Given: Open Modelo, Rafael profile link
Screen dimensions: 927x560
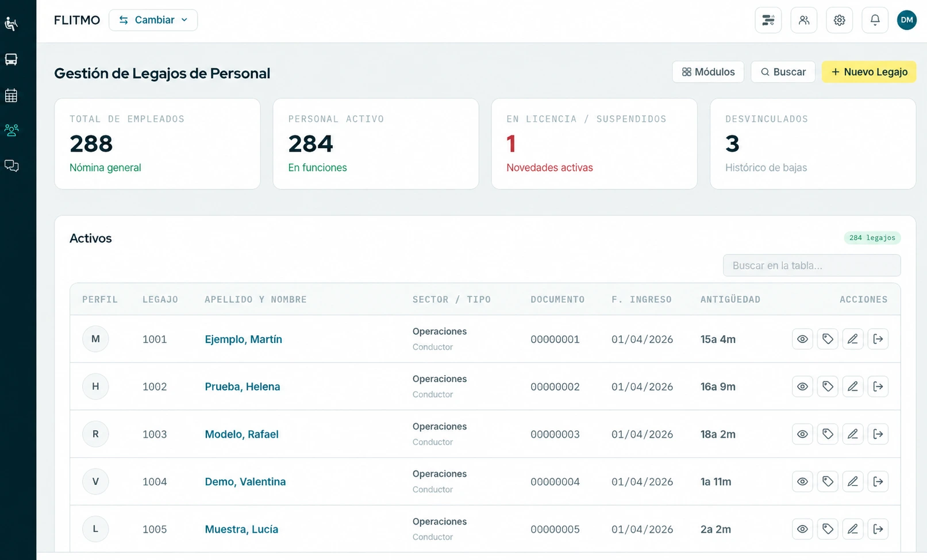Looking at the screenshot, I should (242, 434).
